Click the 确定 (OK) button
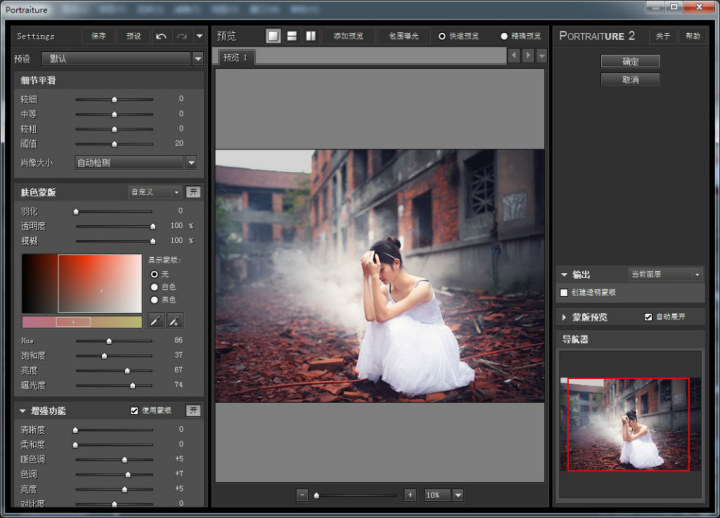Image resolution: width=720 pixels, height=518 pixels. point(630,61)
